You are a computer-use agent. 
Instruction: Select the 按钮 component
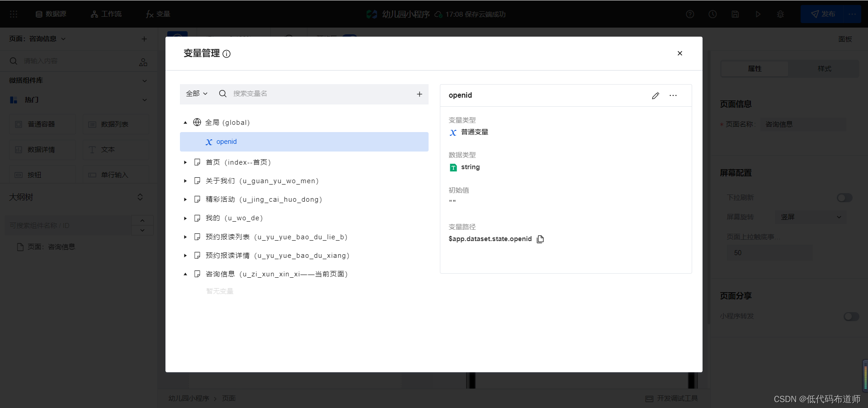[x=42, y=175]
